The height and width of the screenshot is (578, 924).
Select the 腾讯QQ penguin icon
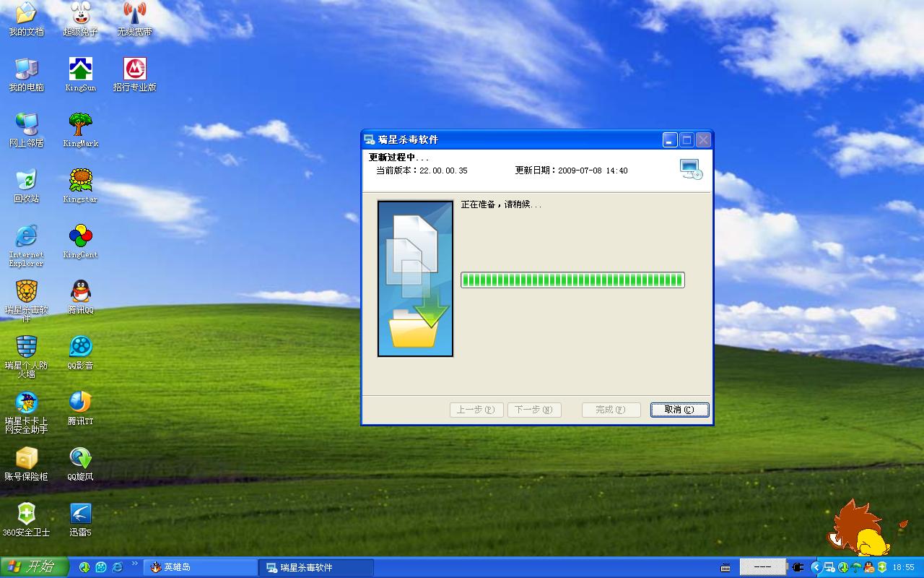coord(80,298)
